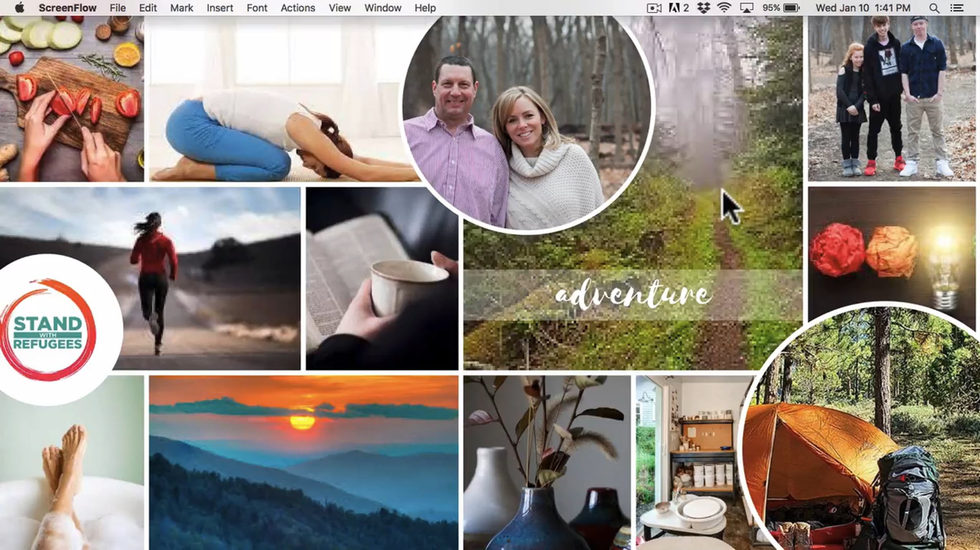Click the adventure text banner

click(633, 295)
